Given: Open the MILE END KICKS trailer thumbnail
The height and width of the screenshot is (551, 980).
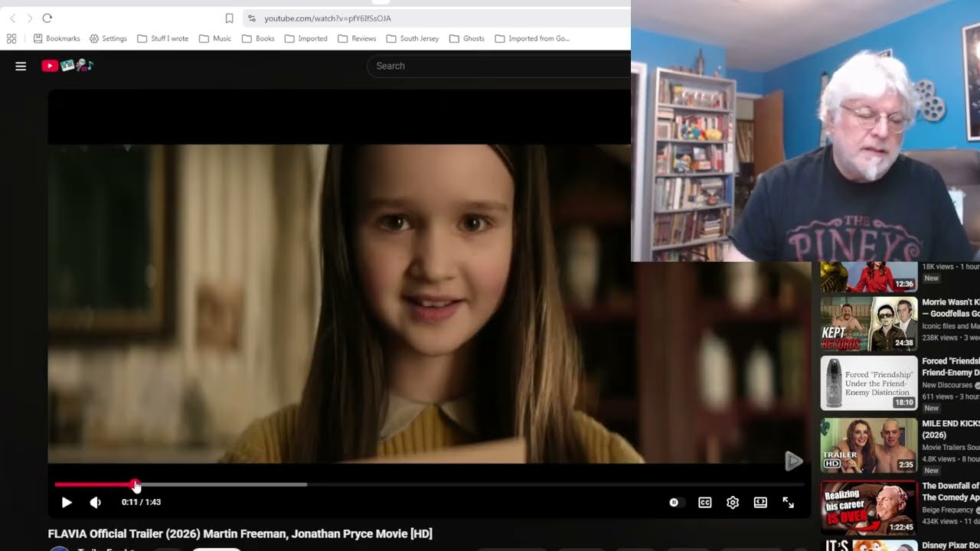Looking at the screenshot, I should click(869, 445).
